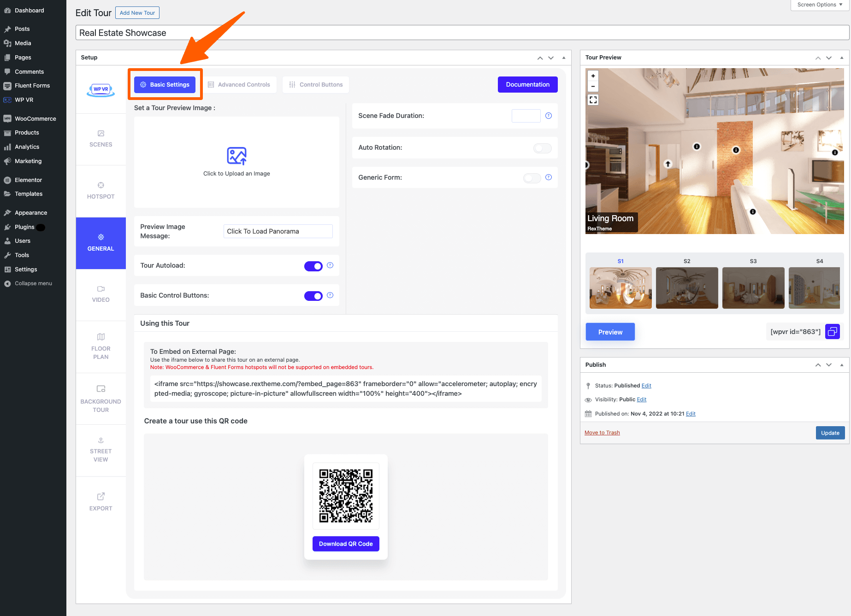
Task: Click the info hotspot on the sofa
Action: pyautogui.click(x=753, y=212)
